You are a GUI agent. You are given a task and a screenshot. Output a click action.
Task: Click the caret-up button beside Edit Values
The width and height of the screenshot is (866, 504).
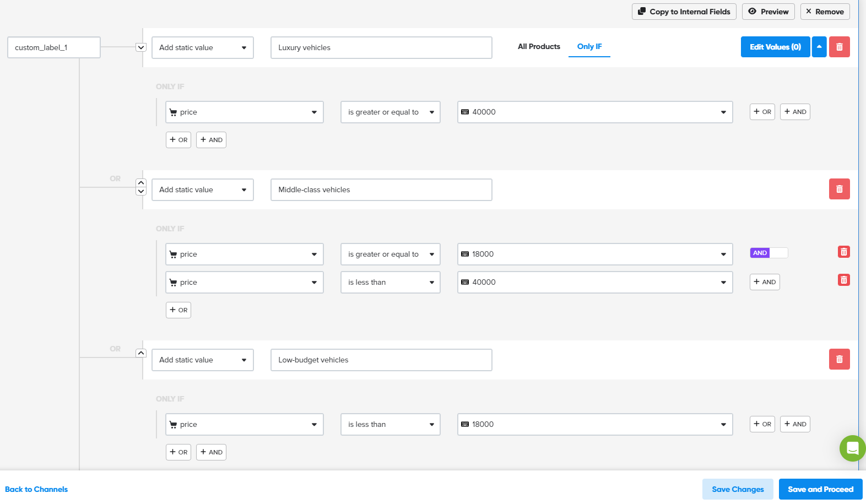pyautogui.click(x=819, y=47)
